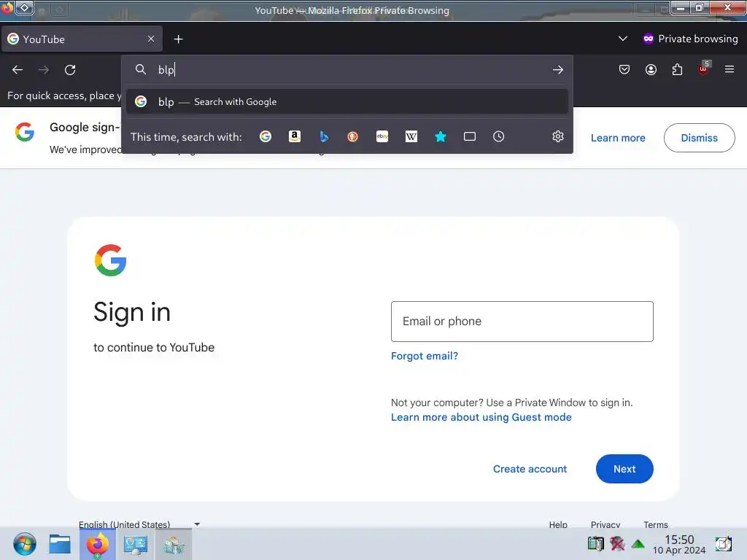Screen dimensions: 747x560
Task: Reload the current page
Action: coord(70,70)
